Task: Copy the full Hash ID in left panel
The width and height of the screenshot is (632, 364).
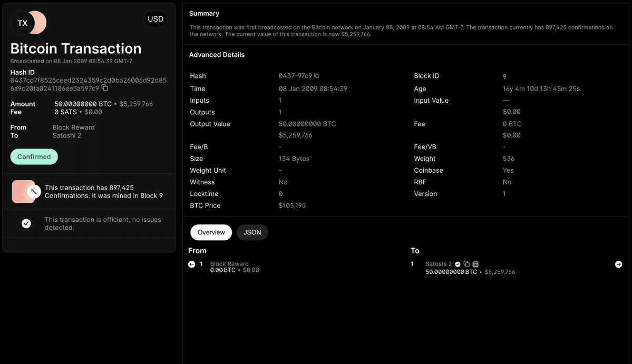Action: pyautogui.click(x=104, y=88)
